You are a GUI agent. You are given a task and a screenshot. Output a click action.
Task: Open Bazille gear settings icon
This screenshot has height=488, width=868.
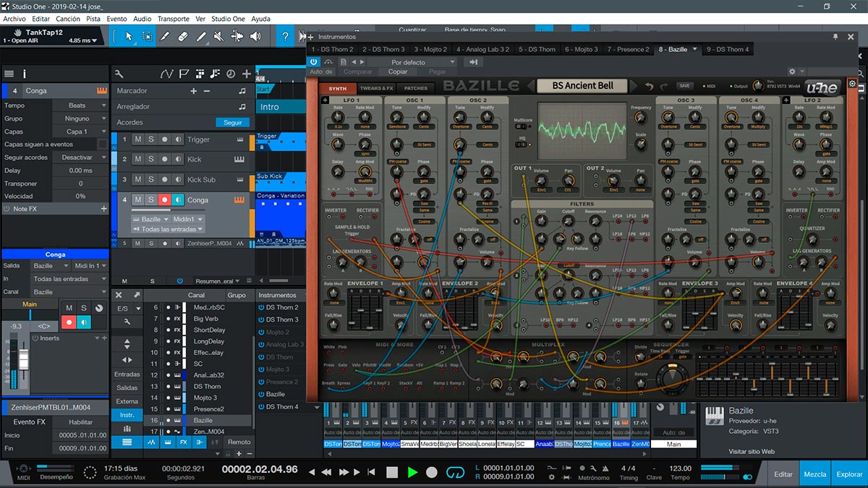click(852, 84)
